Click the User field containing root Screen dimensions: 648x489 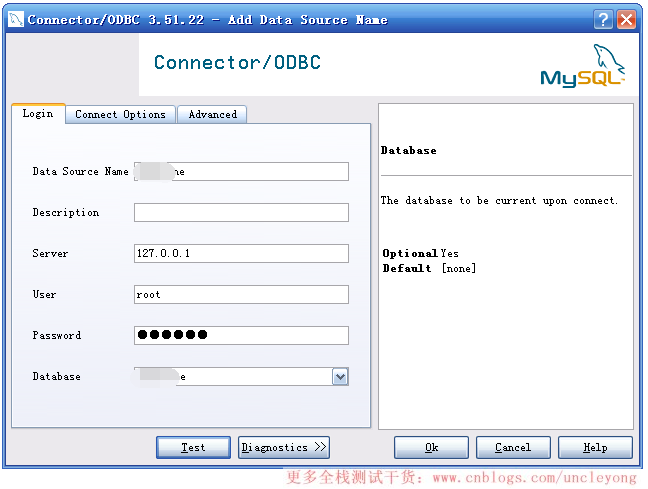click(241, 294)
